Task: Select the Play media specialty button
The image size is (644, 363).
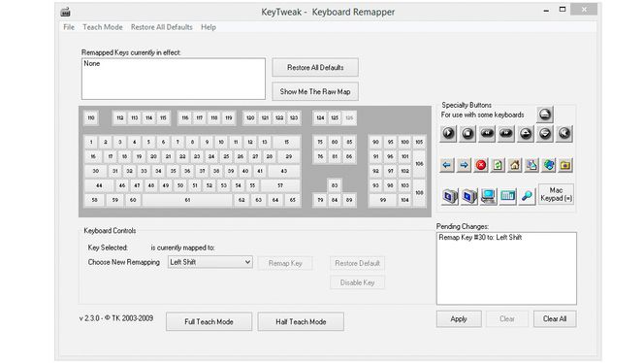Action: click(x=448, y=133)
